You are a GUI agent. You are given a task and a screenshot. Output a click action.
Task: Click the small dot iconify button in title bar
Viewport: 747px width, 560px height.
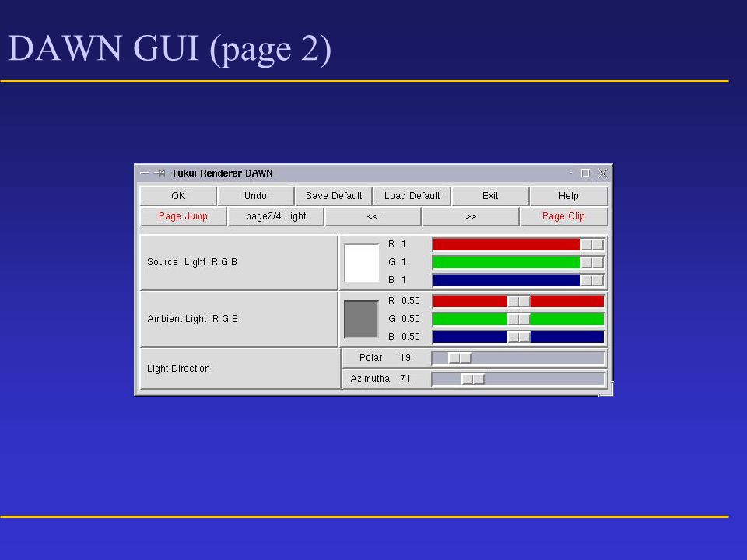click(570, 173)
